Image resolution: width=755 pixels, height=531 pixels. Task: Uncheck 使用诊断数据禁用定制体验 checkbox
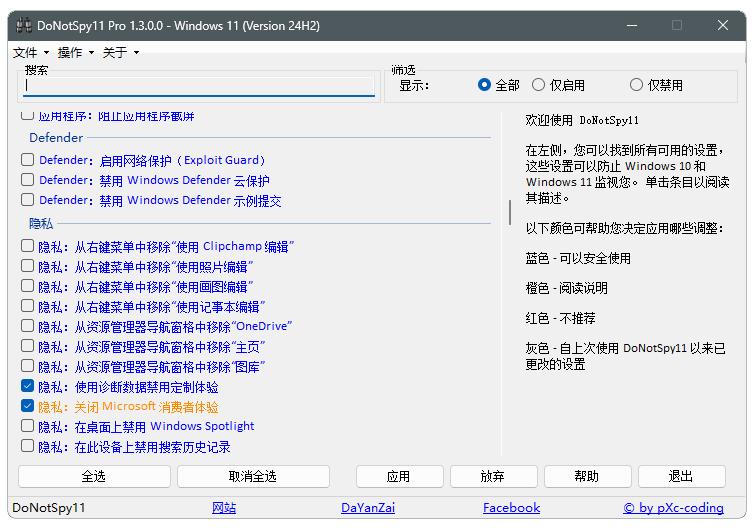point(28,386)
